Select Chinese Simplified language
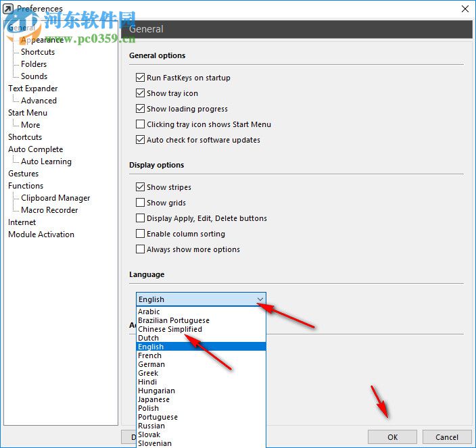Screen dimensions: 476x448 201,329
